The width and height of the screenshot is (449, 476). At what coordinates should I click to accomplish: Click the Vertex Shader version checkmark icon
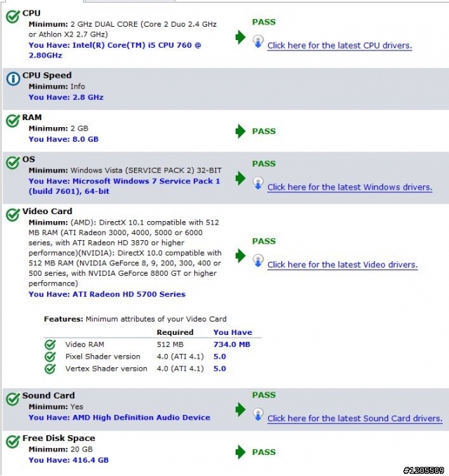click(x=51, y=369)
